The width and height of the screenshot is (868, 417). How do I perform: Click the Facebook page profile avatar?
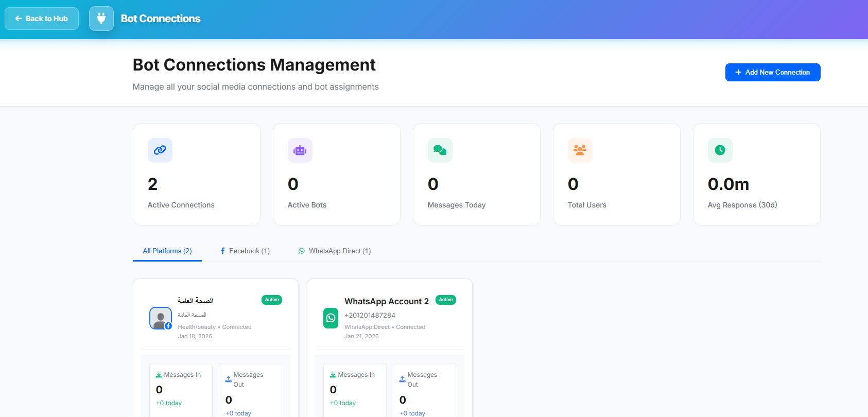pyautogui.click(x=160, y=318)
